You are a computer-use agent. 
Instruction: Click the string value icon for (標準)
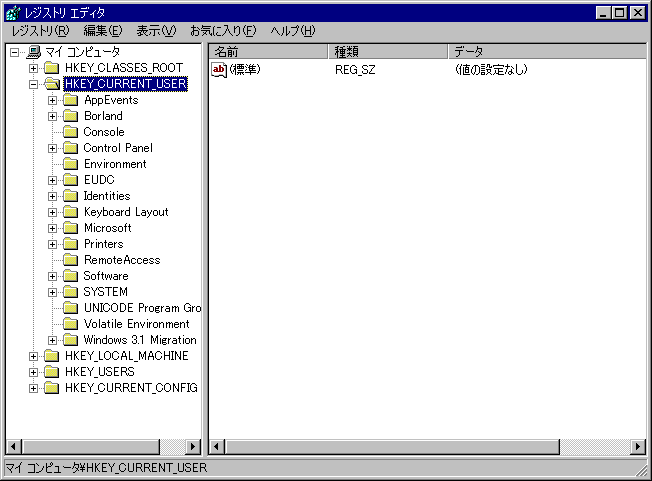(x=220, y=69)
